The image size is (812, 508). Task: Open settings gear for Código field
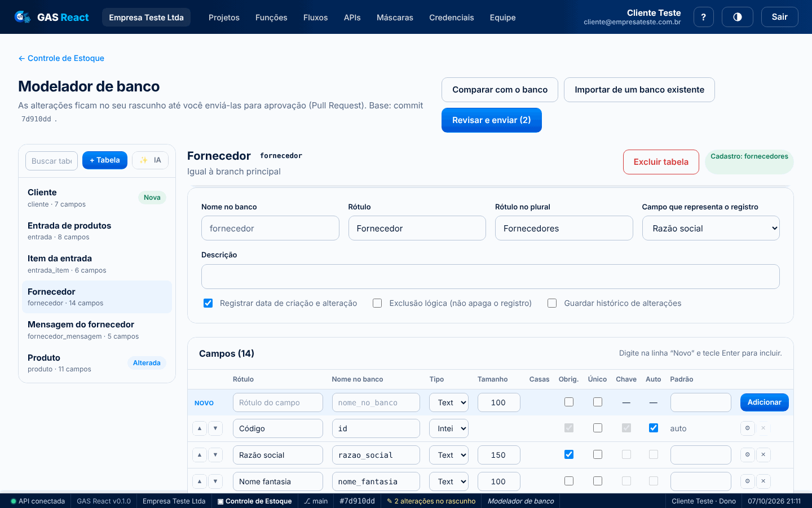point(748,428)
